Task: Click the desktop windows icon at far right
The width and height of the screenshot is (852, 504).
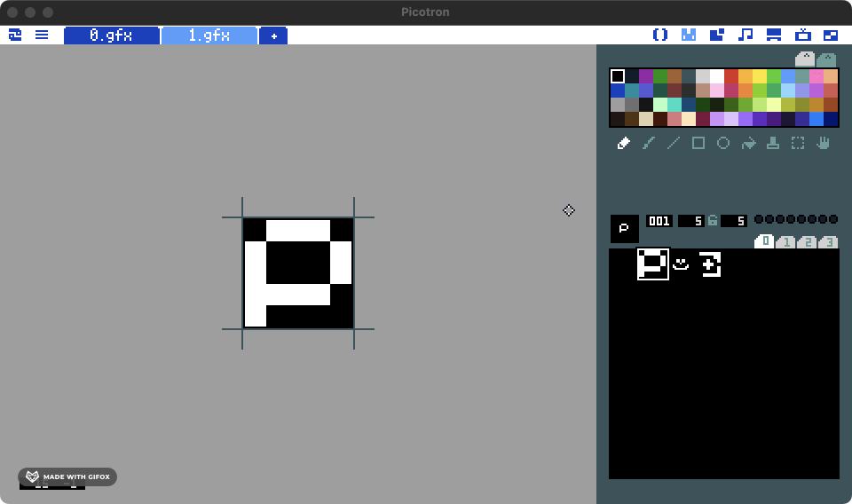Action: pos(831,35)
